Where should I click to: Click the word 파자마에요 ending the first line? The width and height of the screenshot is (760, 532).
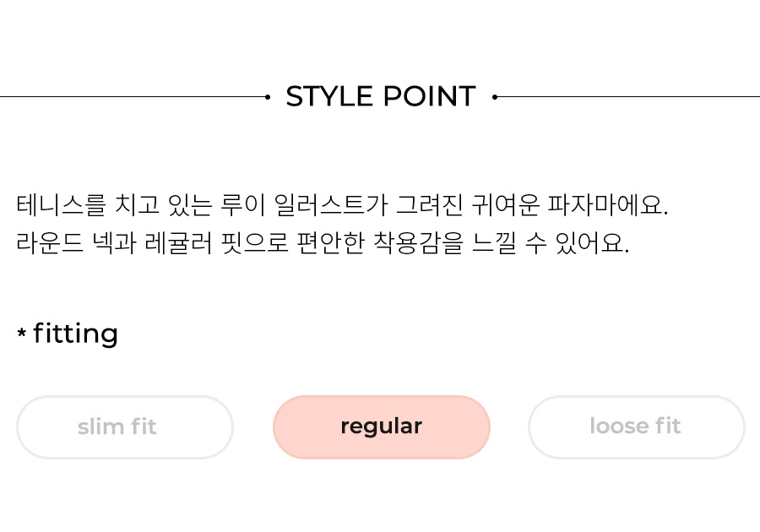click(608, 204)
